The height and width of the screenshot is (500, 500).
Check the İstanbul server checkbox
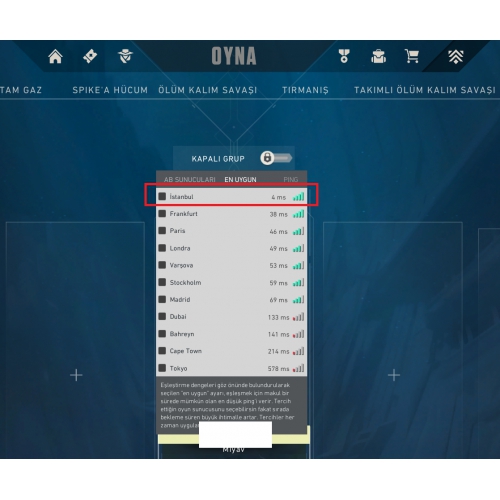click(x=162, y=196)
